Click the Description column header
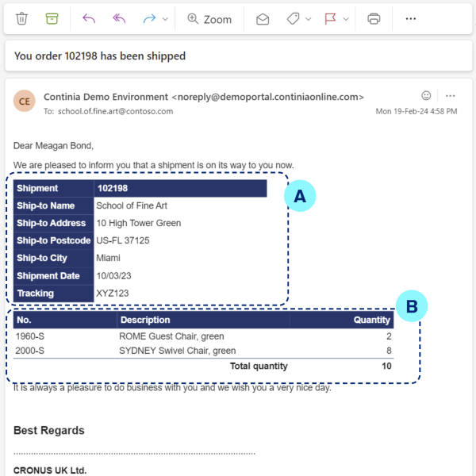Image resolution: width=476 pixels, height=476 pixels. pos(203,320)
